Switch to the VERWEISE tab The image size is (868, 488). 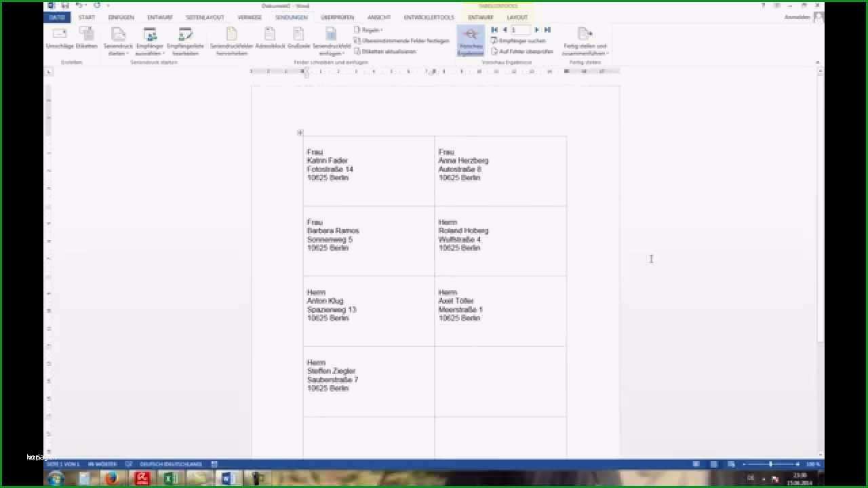pyautogui.click(x=250, y=17)
